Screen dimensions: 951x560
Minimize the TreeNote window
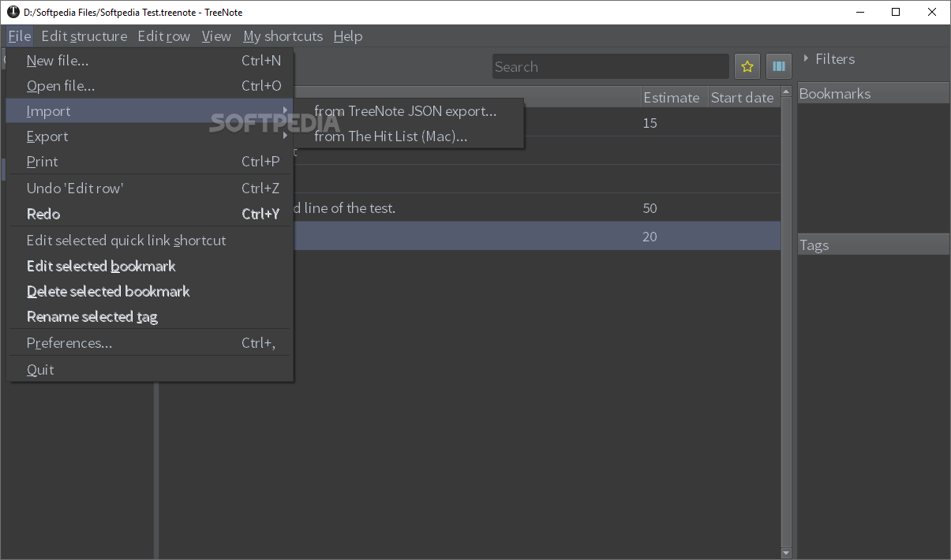tap(859, 12)
